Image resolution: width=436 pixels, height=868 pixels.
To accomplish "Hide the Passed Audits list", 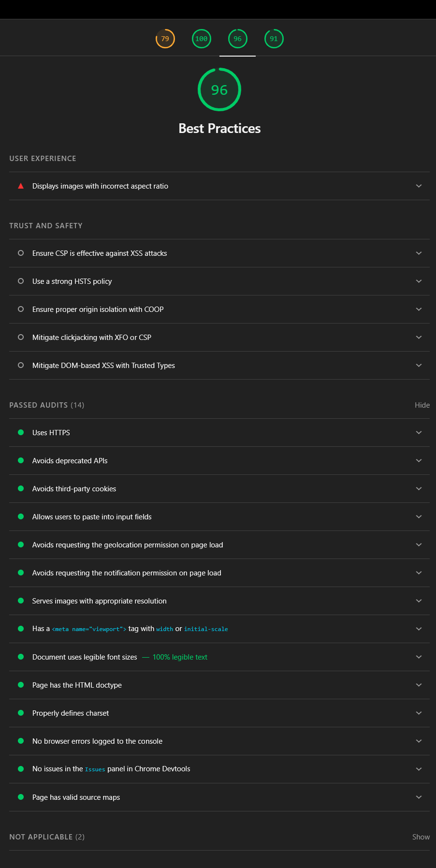I will (x=422, y=405).
